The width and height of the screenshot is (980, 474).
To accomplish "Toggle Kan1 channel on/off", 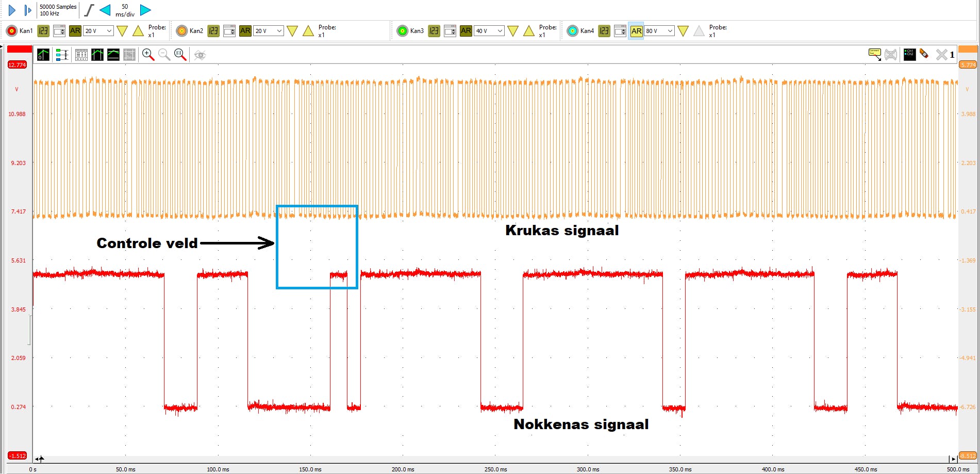I will (11, 31).
